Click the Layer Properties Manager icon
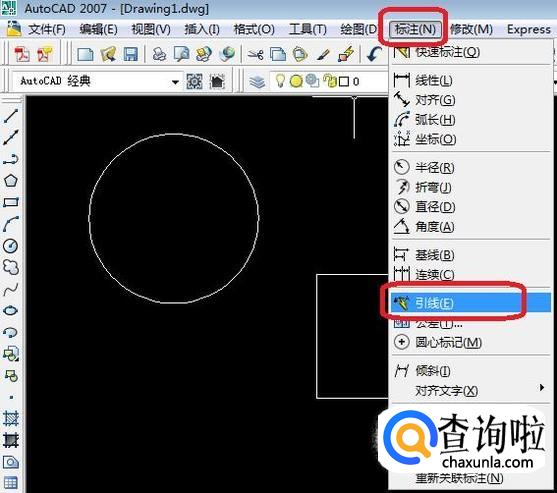The image size is (557, 493). click(x=257, y=82)
